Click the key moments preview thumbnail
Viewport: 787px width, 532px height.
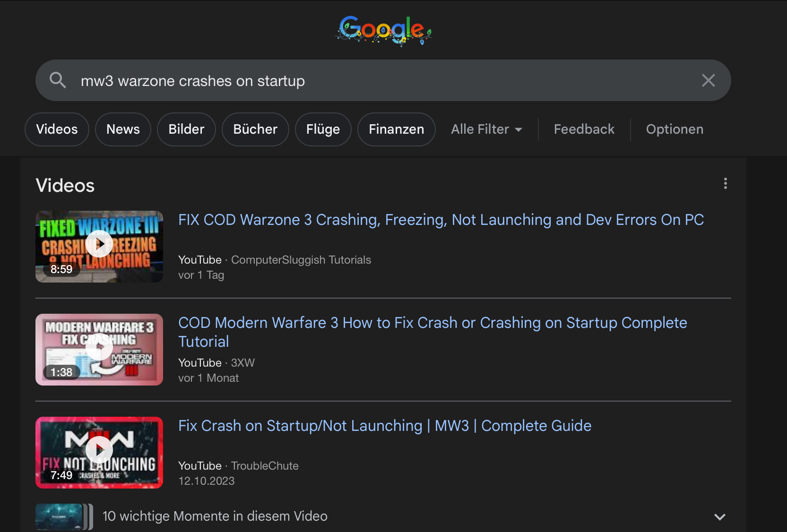pos(64,517)
